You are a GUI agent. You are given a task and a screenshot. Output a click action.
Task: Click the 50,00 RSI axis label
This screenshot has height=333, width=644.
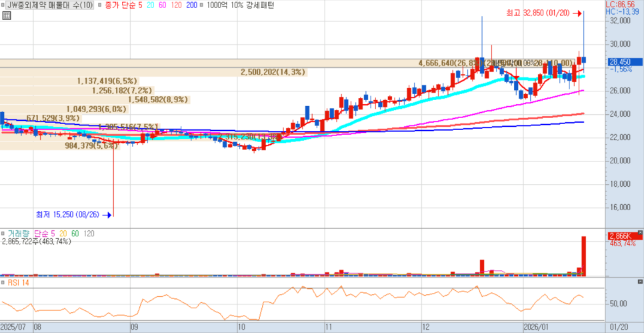tap(618, 304)
